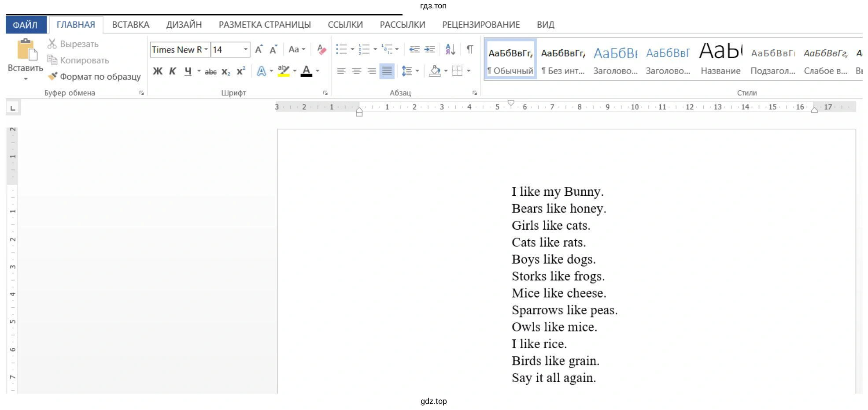
Task: Apply the Без интервала style
Action: pos(563,59)
